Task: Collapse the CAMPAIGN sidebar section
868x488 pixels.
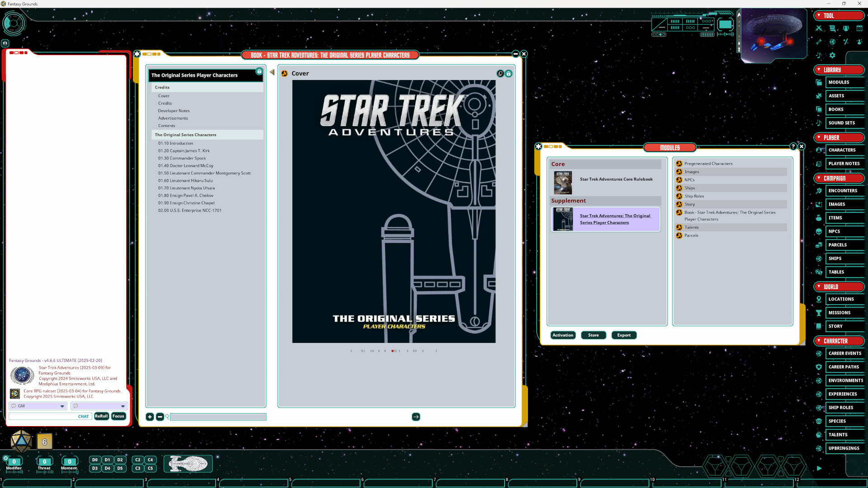Action: coord(819,178)
